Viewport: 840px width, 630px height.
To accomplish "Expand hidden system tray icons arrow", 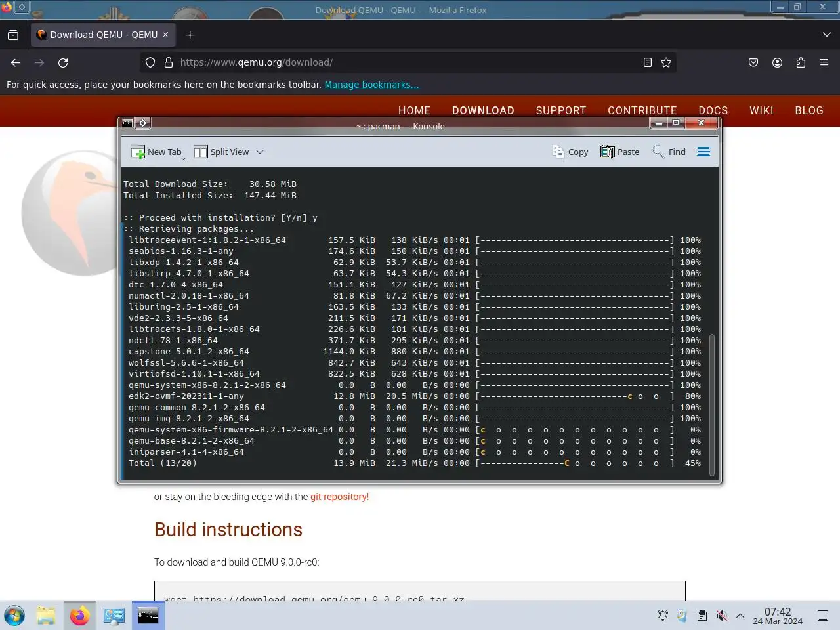I will pos(740,616).
